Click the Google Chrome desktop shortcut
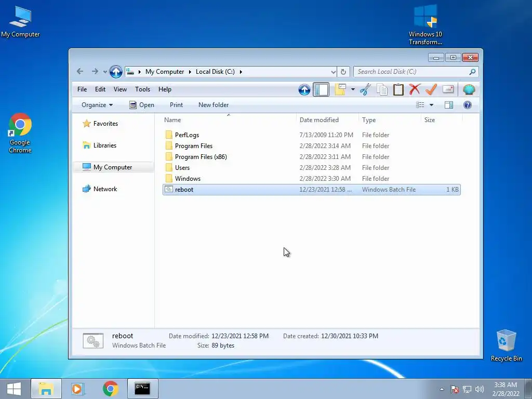The image size is (532, 399). click(x=20, y=133)
